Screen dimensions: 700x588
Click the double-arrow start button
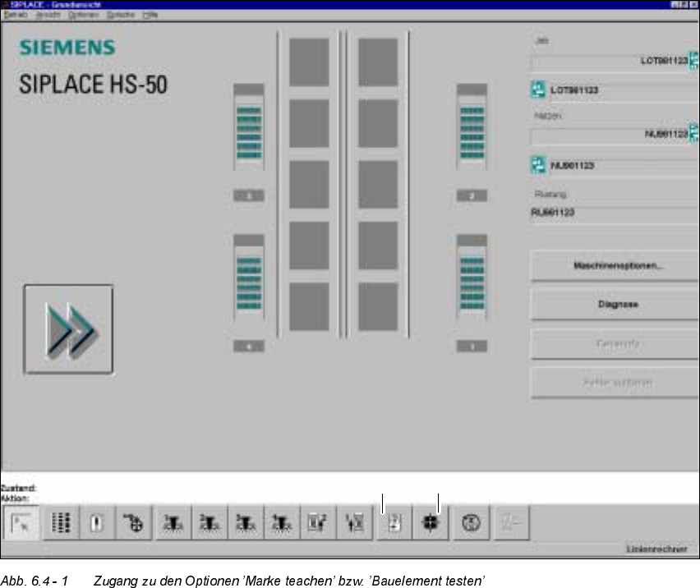68,329
